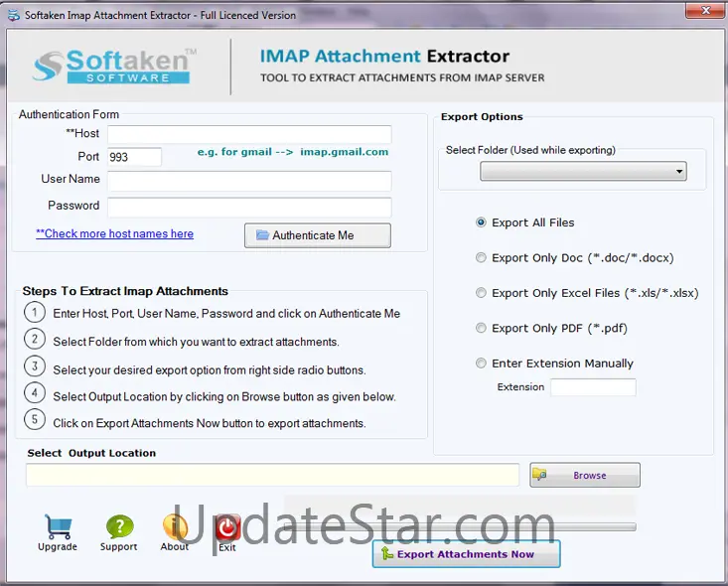Focus the Extension text box
This screenshot has height=586, width=728.
[593, 387]
